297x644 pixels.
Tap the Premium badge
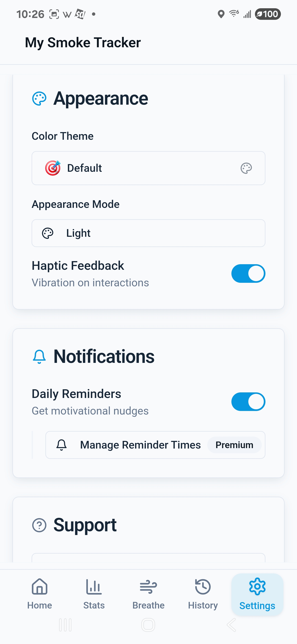point(234,445)
